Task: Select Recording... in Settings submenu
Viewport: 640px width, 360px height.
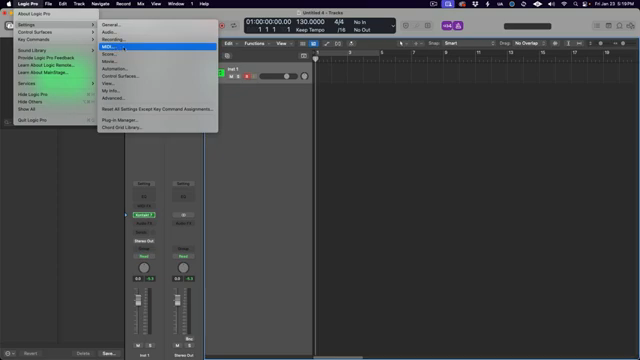Action: [x=158, y=40]
